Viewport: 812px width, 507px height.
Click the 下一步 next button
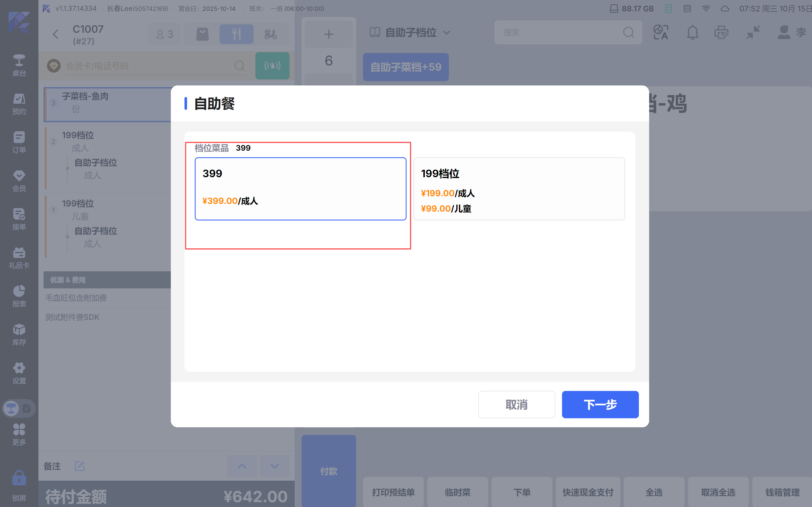click(x=600, y=404)
